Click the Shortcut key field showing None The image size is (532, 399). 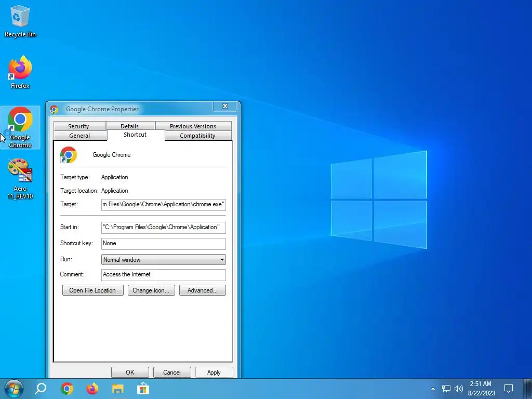click(x=164, y=243)
